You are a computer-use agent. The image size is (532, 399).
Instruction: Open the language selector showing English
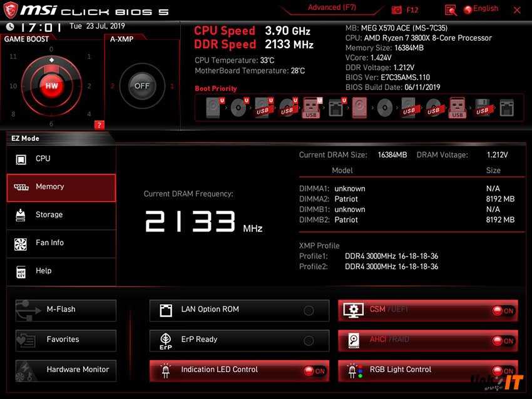point(481,9)
